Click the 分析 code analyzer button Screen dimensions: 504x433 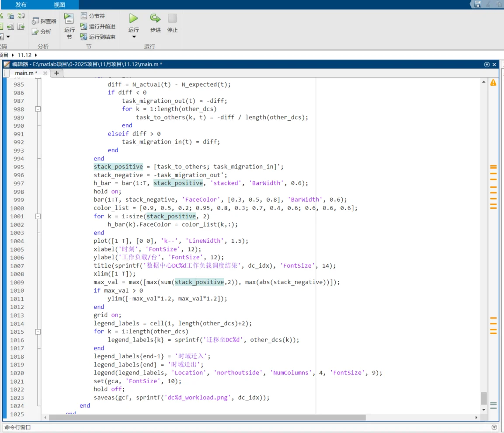[42, 31]
